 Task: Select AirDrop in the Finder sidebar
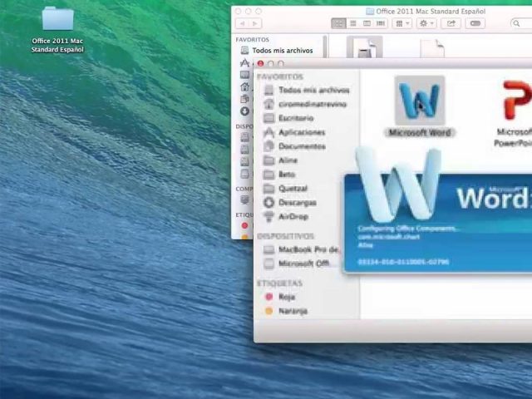click(x=293, y=217)
